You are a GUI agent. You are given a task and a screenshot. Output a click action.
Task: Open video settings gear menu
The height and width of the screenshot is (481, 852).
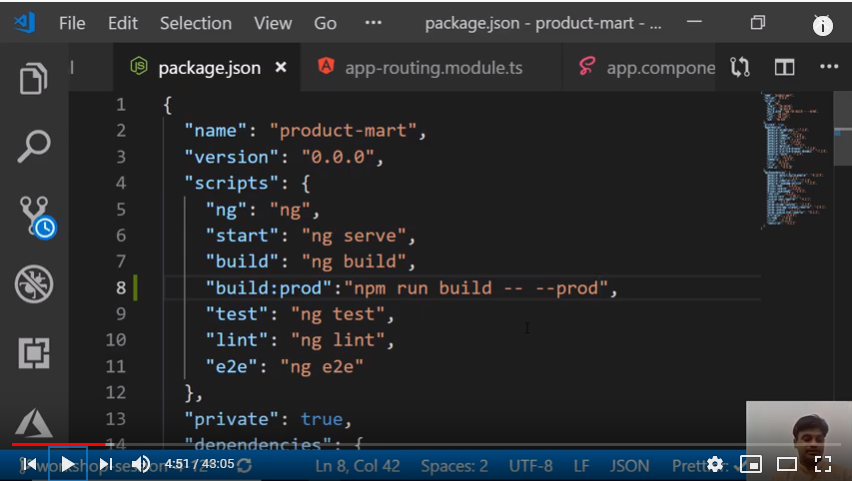pos(715,464)
